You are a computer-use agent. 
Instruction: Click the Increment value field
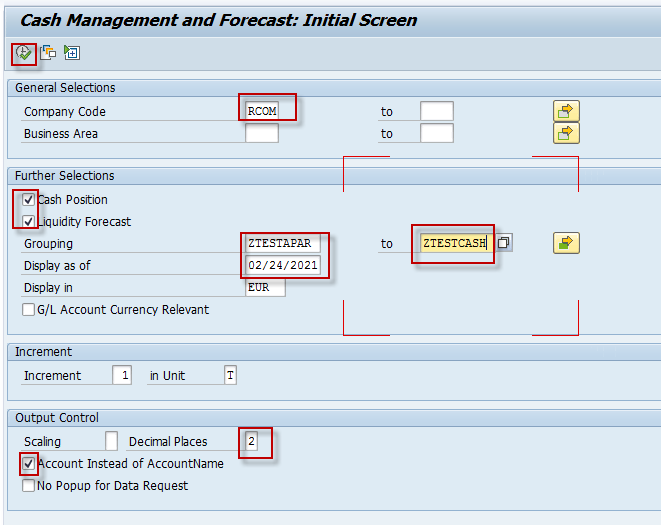(122, 375)
